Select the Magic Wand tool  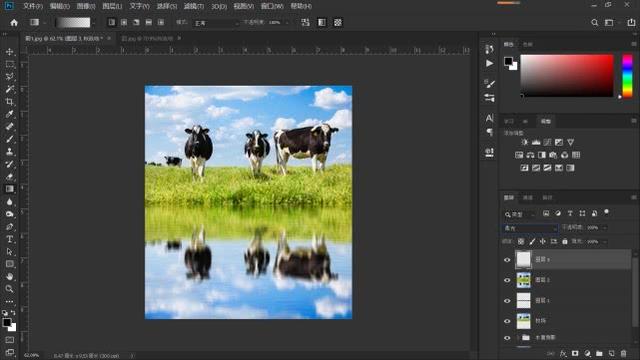pyautogui.click(x=9, y=89)
